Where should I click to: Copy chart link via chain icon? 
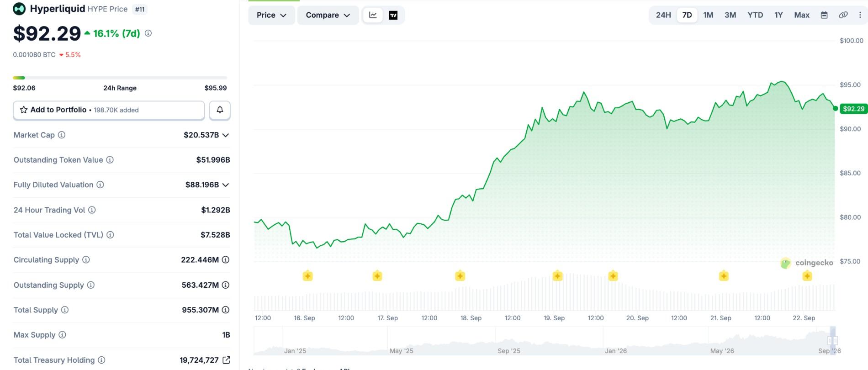tap(843, 15)
